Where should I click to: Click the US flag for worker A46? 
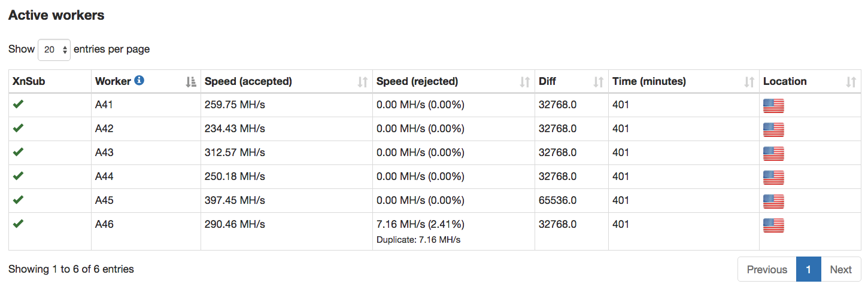[773, 225]
